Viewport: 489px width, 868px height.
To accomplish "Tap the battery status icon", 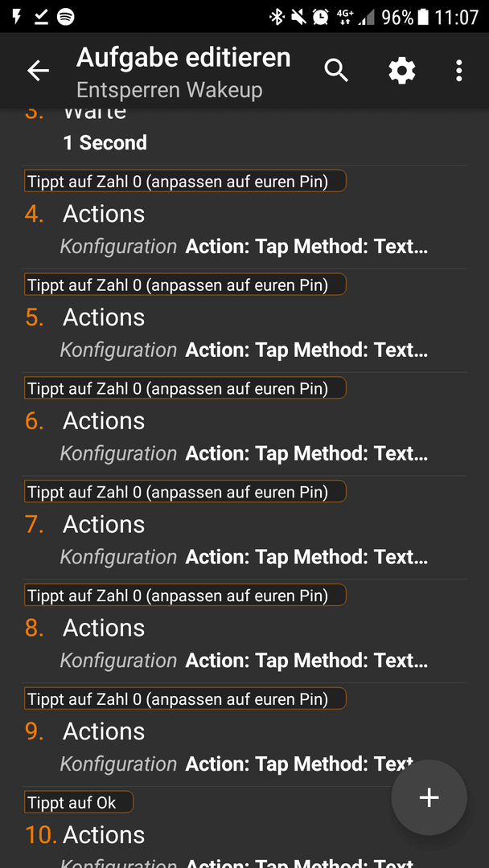I will (x=423, y=17).
